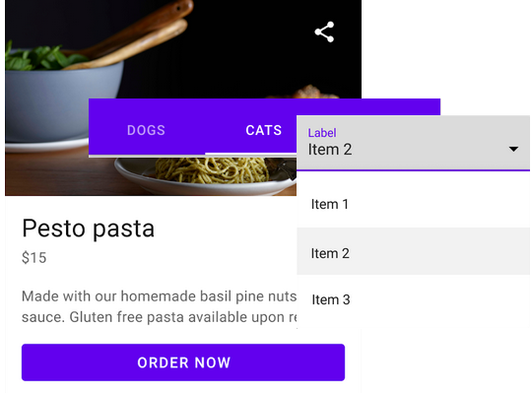
Task: Pick Item 3 from the dropdown list
Action: (413, 299)
